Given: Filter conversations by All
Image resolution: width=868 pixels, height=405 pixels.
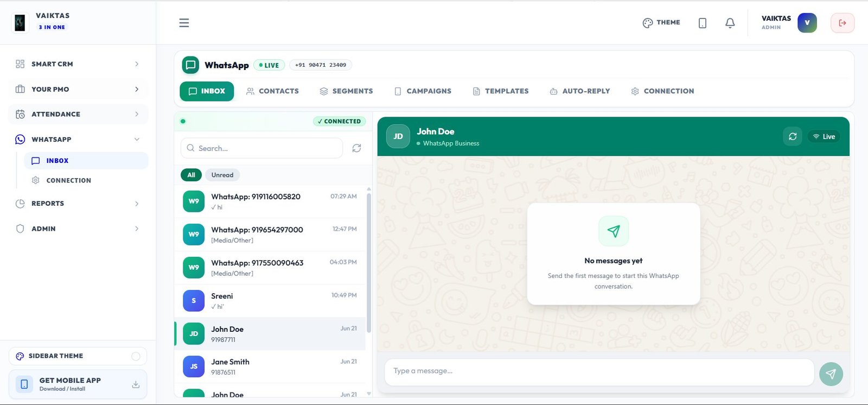Looking at the screenshot, I should [x=191, y=175].
